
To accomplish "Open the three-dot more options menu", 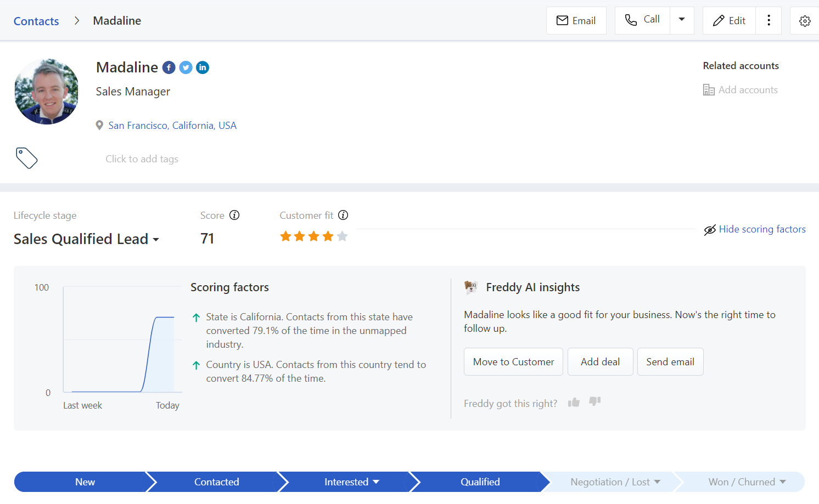I will pyautogui.click(x=768, y=21).
